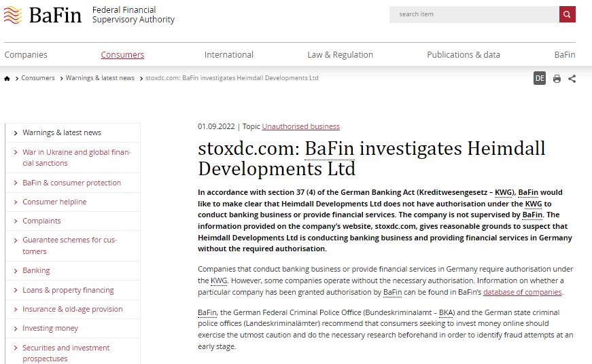592x364 pixels.
Task: Switch language with the DE button
Action: (540, 79)
